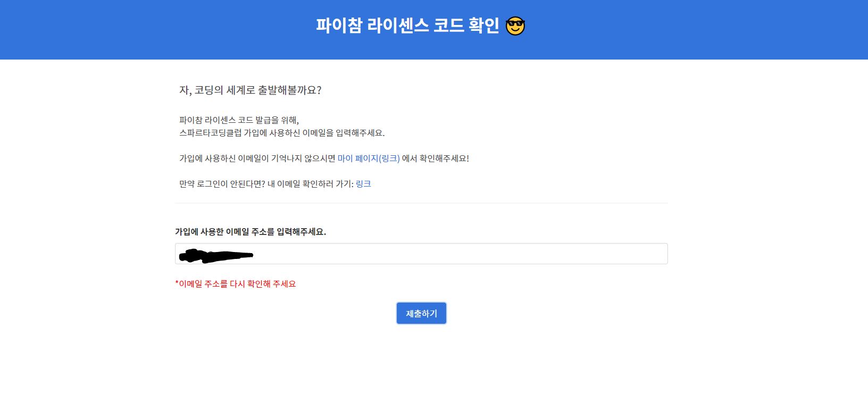The width and height of the screenshot is (868, 411).
Task: Click the label 가입에 사용한 이메일 주소를 입력해주세요.
Action: pos(251,232)
